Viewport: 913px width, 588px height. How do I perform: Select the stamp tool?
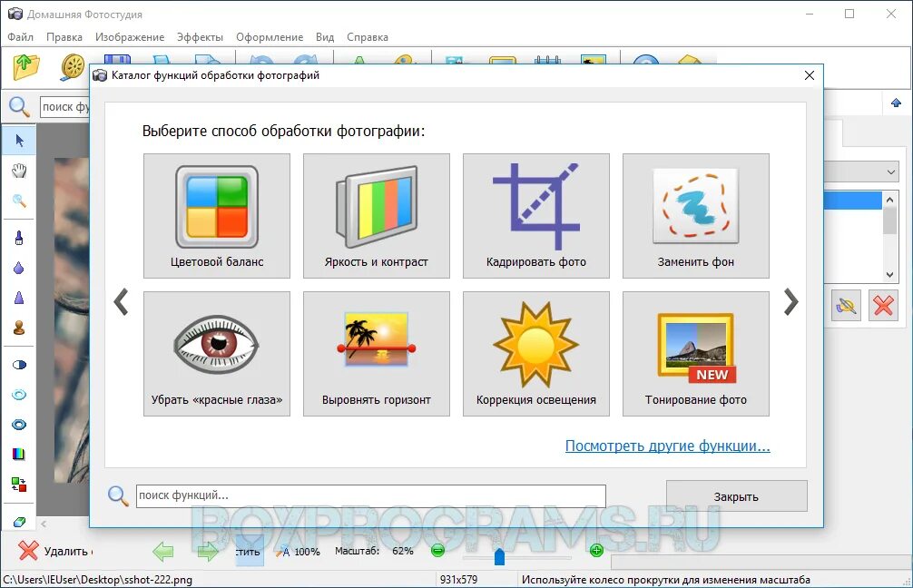tap(19, 328)
